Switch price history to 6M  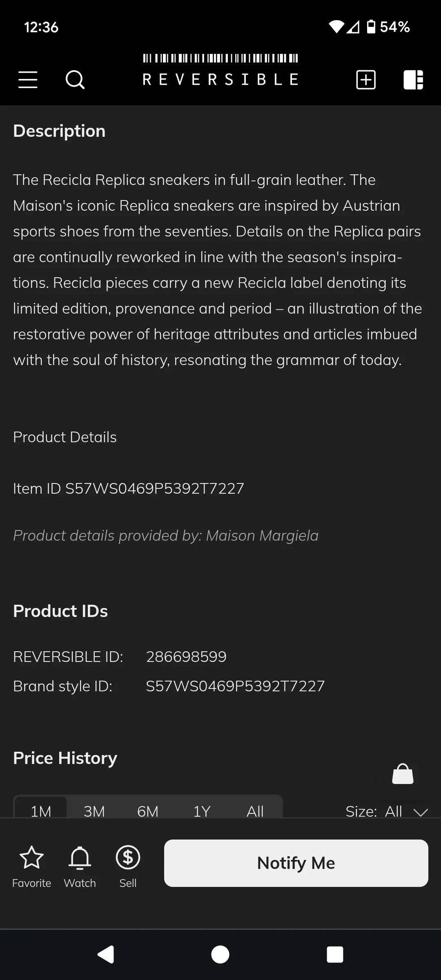click(148, 810)
